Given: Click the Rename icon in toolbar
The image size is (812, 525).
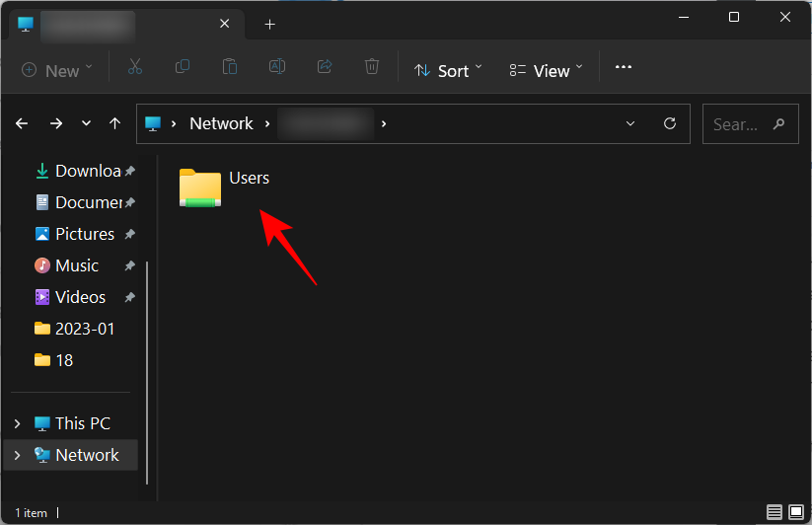Looking at the screenshot, I should pyautogui.click(x=277, y=68).
